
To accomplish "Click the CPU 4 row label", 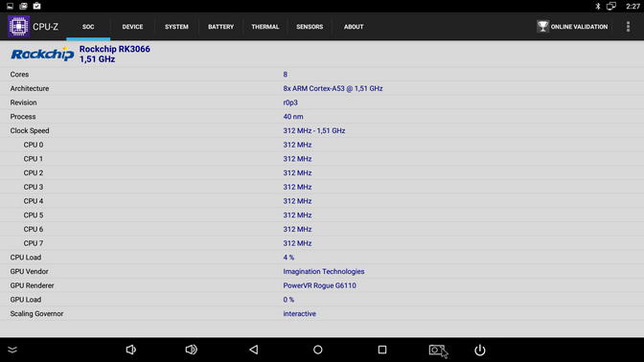I will (x=34, y=201).
